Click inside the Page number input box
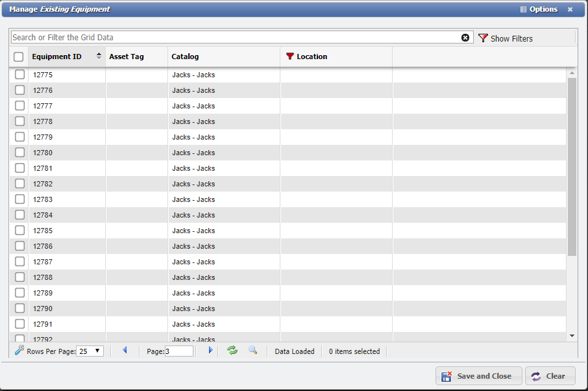588x391 pixels. tap(178, 351)
